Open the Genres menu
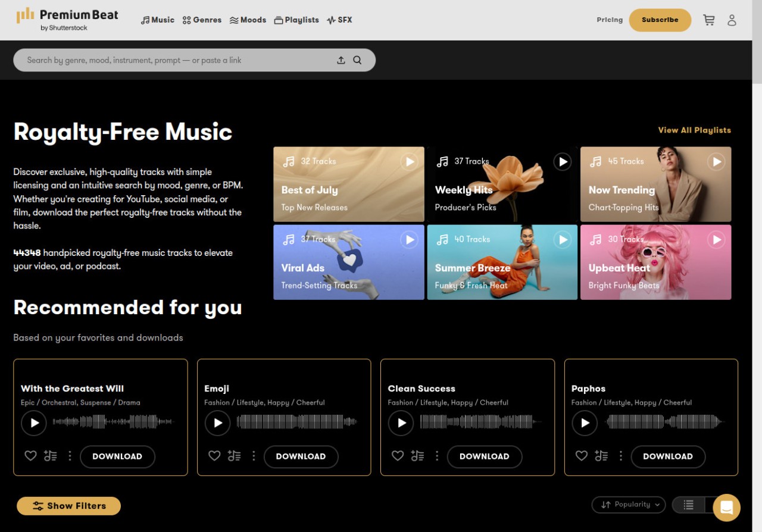The width and height of the screenshot is (762, 532). (x=202, y=20)
